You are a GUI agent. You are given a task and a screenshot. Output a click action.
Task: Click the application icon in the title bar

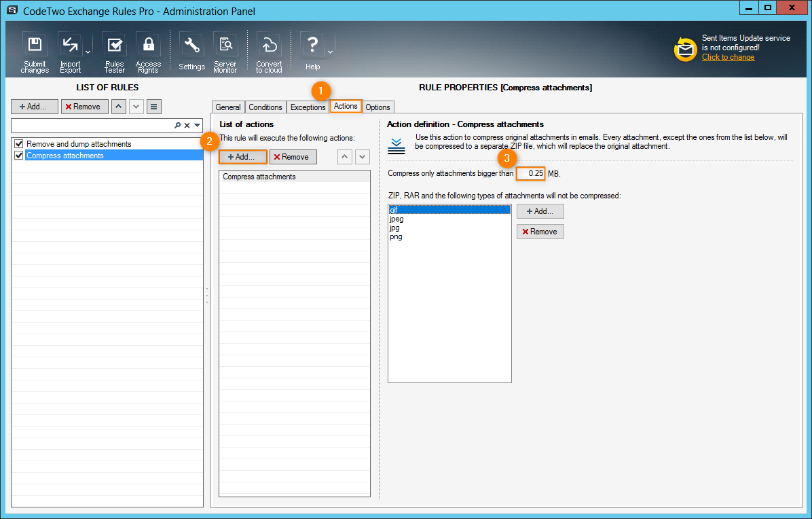pyautogui.click(x=12, y=10)
